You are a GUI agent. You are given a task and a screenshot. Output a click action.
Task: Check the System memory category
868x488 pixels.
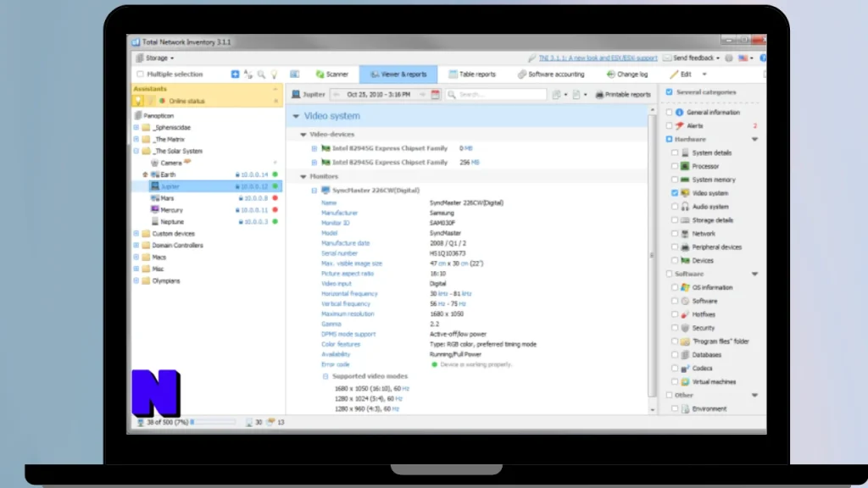[x=674, y=180]
